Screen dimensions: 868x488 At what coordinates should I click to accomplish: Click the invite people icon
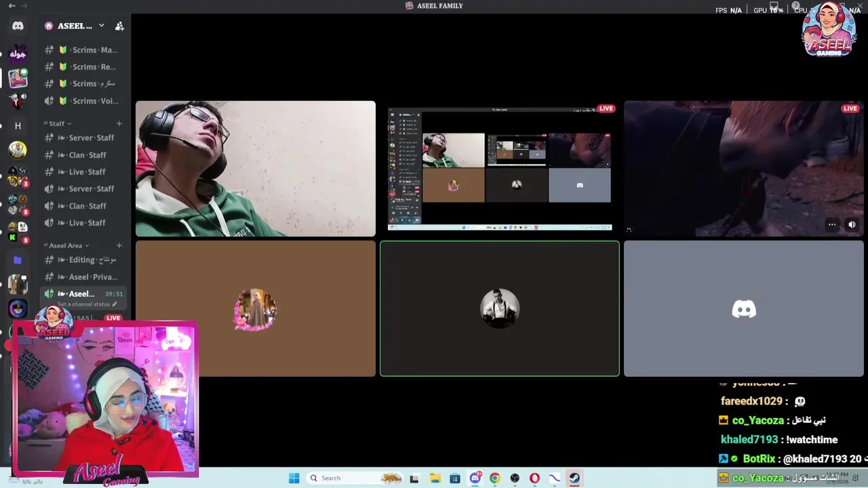click(x=119, y=26)
